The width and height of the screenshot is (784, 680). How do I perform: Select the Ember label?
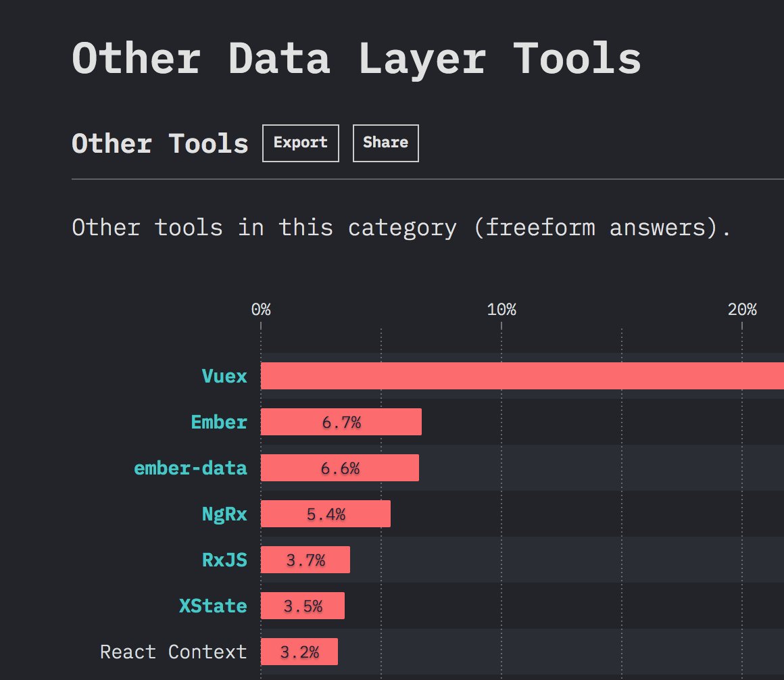[220, 422]
